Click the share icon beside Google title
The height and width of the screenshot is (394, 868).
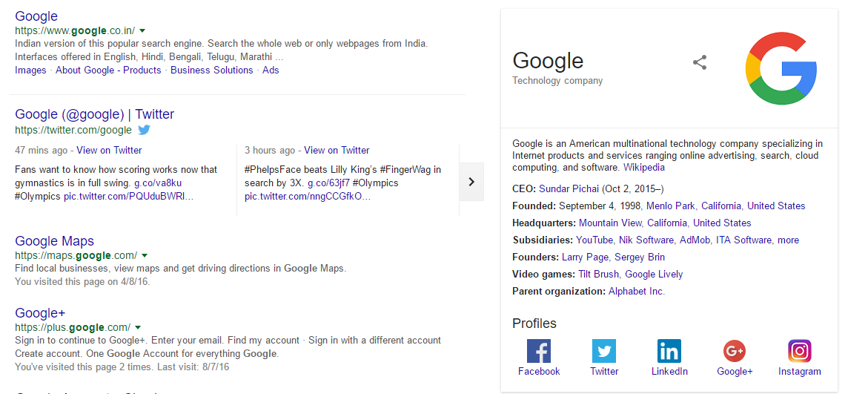(700, 62)
